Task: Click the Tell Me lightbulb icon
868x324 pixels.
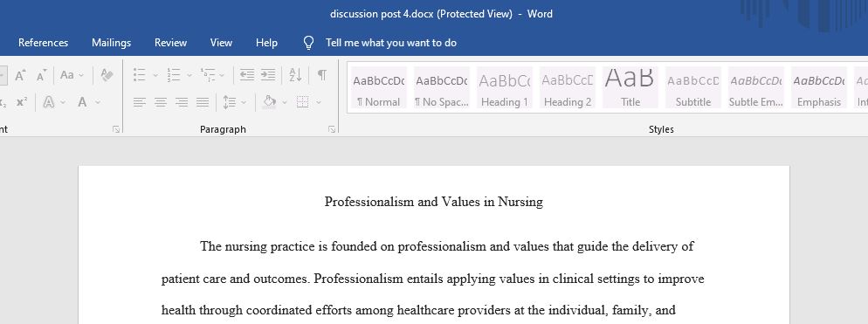Action: click(x=309, y=43)
